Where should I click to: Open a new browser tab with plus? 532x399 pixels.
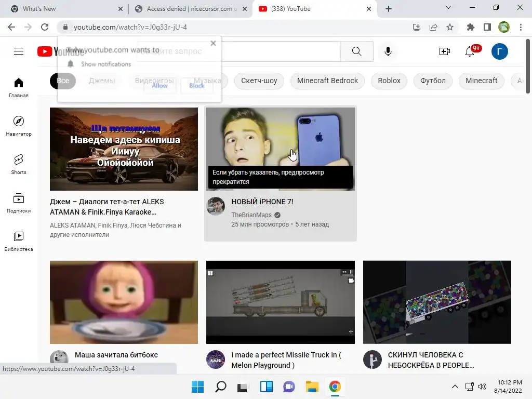click(389, 9)
